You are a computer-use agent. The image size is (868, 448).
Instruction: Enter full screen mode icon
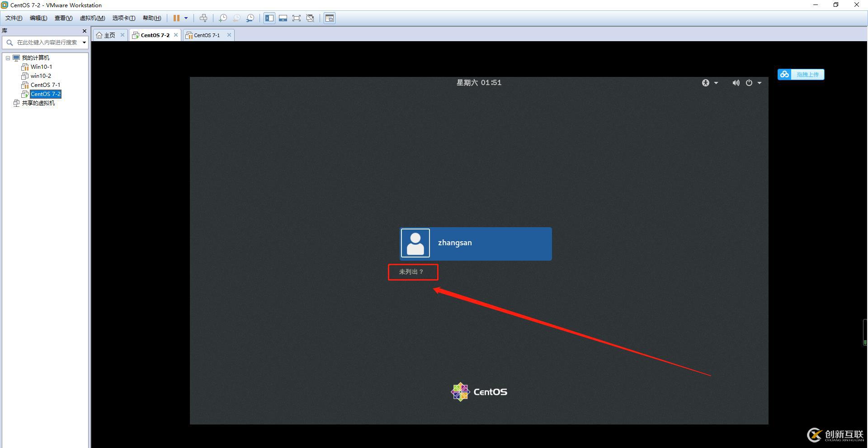point(297,18)
